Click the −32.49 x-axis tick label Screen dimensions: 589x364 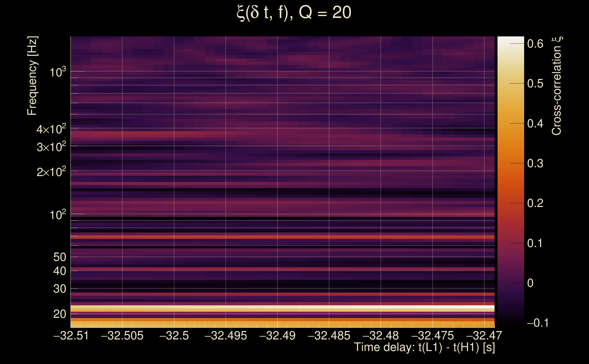277,336
